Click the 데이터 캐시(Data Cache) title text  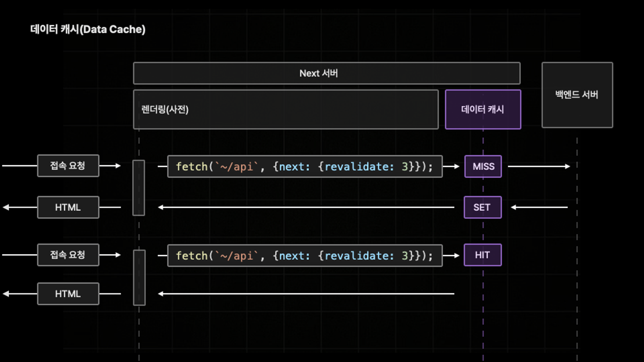tap(88, 29)
